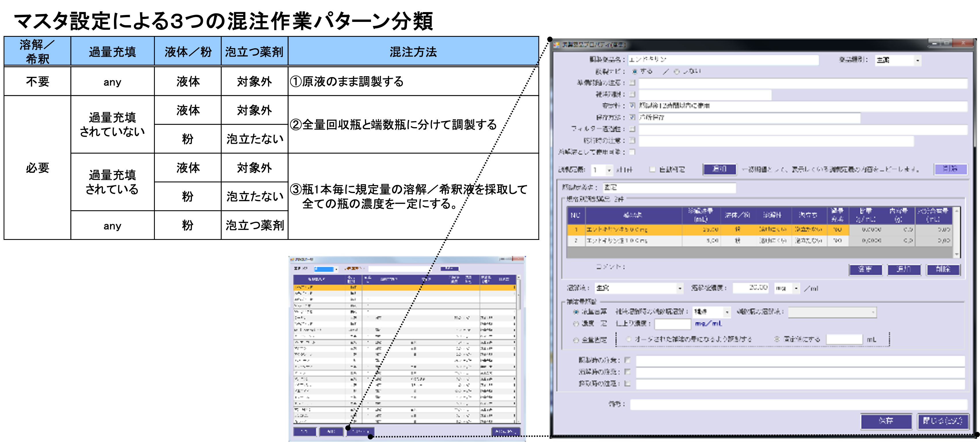Expand the 溶解液 dropdown showing 生食
980x443 pixels.
point(680,288)
